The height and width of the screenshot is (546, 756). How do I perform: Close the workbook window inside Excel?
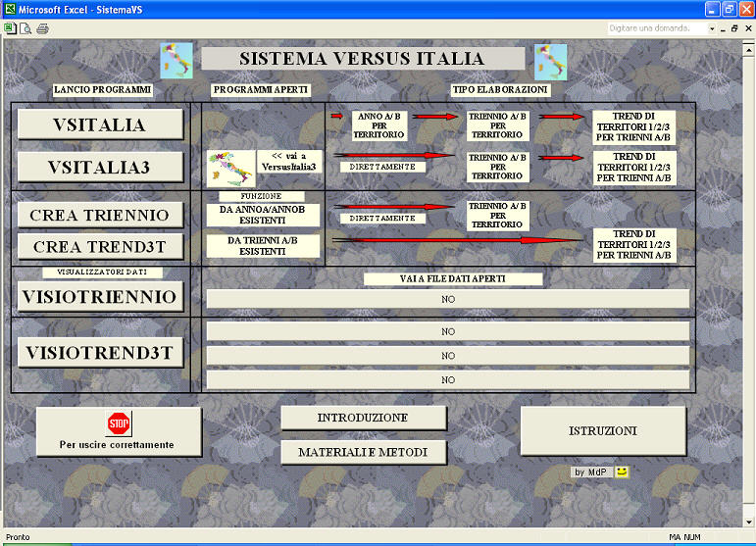click(x=748, y=28)
